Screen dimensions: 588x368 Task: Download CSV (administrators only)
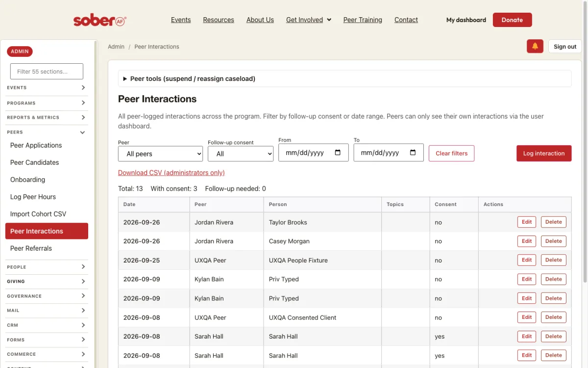point(171,173)
